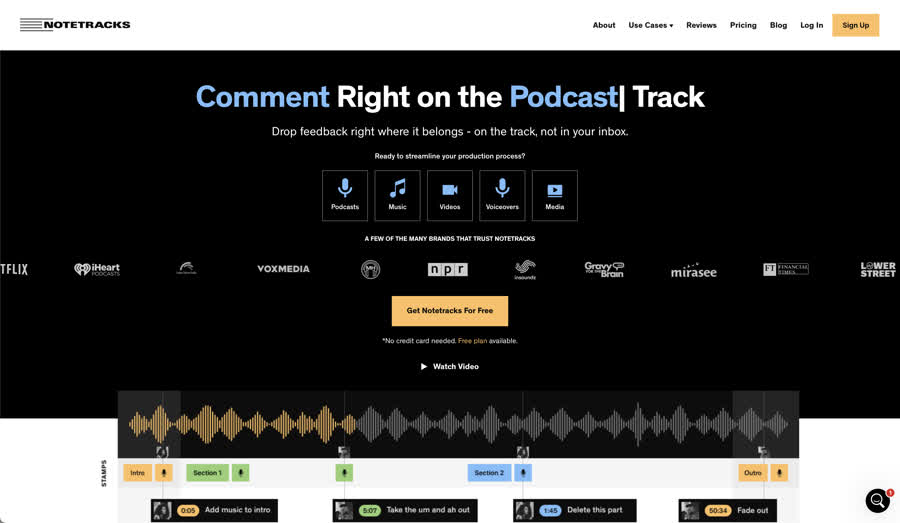Click the microphone icon beside Outro stamp
Viewport: 900px width, 523px height.
pos(780,473)
